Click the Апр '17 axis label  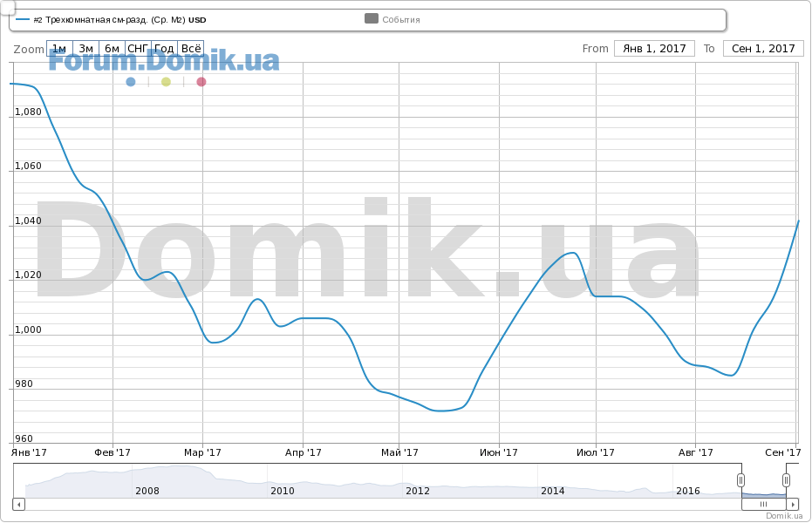point(303,452)
